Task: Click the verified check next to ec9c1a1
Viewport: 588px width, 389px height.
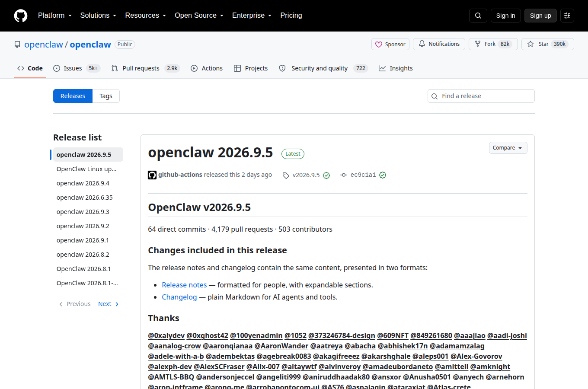Action: click(x=383, y=175)
